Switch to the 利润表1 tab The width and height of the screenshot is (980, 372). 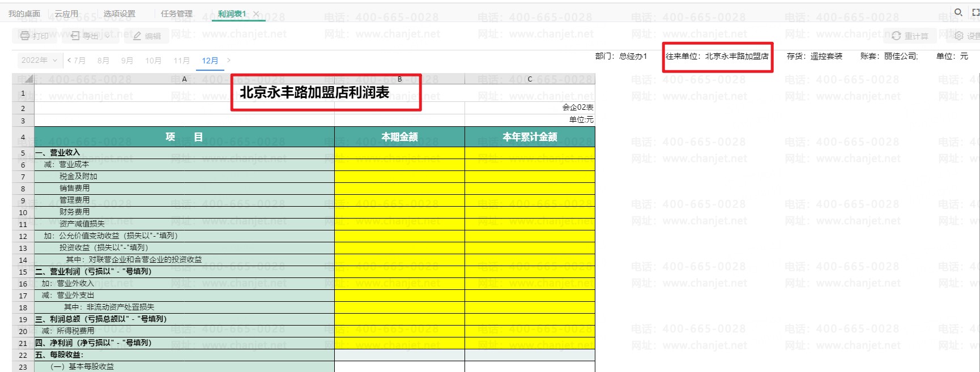[232, 14]
